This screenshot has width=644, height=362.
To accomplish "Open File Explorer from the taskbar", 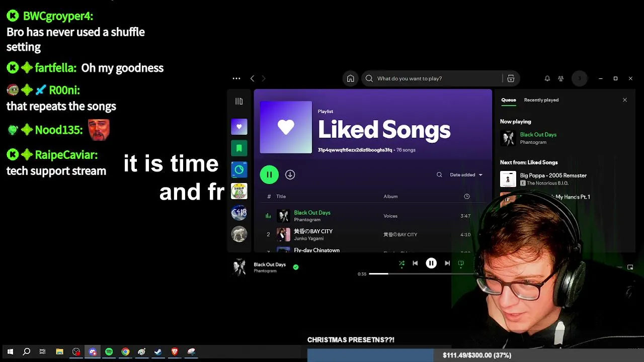I will (59, 352).
